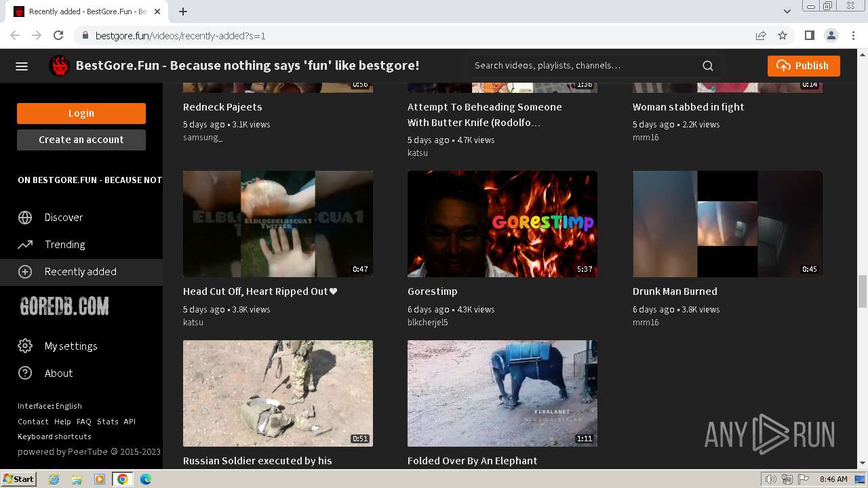The width and height of the screenshot is (868, 488).
Task: Open Internet Explorer from taskbar
Action: point(54,479)
